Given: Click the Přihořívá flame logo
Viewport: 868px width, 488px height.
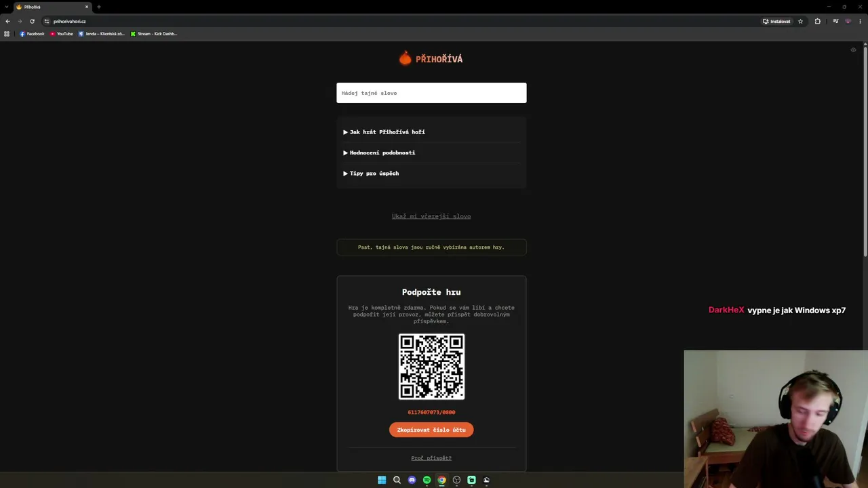Looking at the screenshot, I should click(405, 58).
